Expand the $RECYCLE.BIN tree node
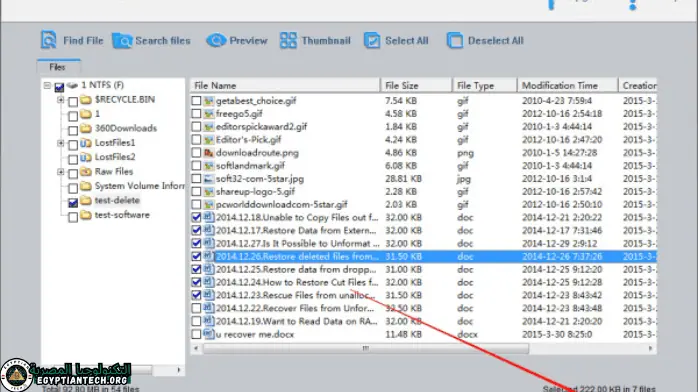This screenshot has width=698, height=392. pos(61,100)
